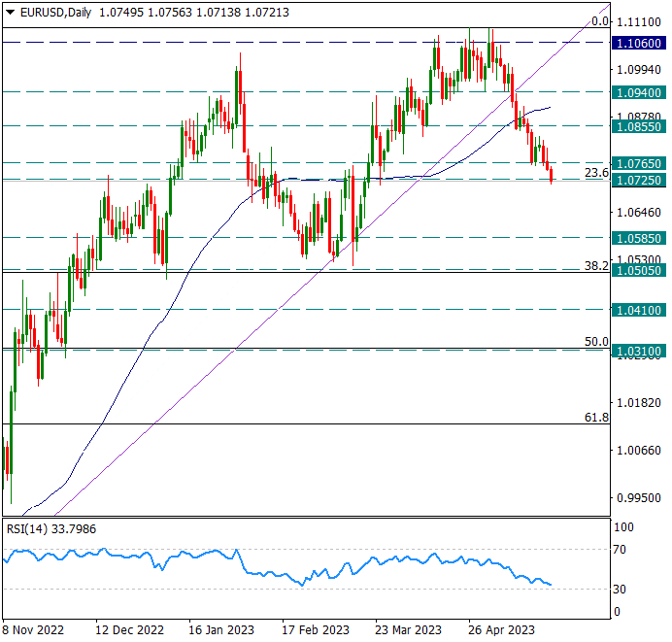Viewport: 672px width, 642px height.
Task: Click the 1.09400 price level label
Action: point(639,92)
